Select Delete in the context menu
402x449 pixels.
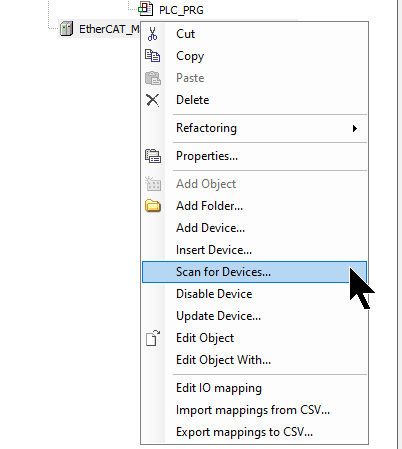255,100
